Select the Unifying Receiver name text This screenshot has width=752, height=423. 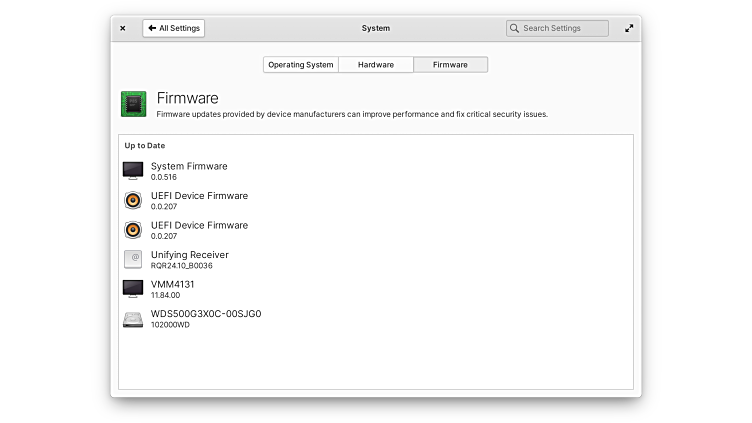click(x=190, y=255)
